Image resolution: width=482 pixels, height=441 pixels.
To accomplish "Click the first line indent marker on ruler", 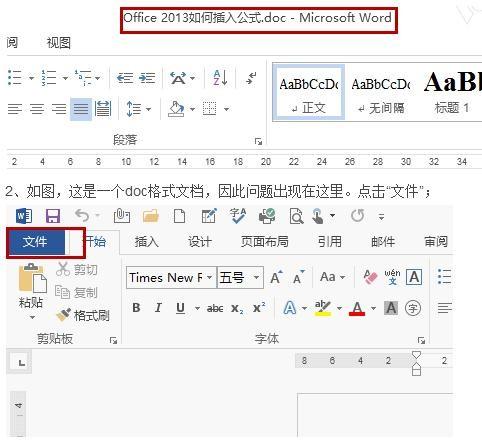I will pyautogui.click(x=416, y=355).
